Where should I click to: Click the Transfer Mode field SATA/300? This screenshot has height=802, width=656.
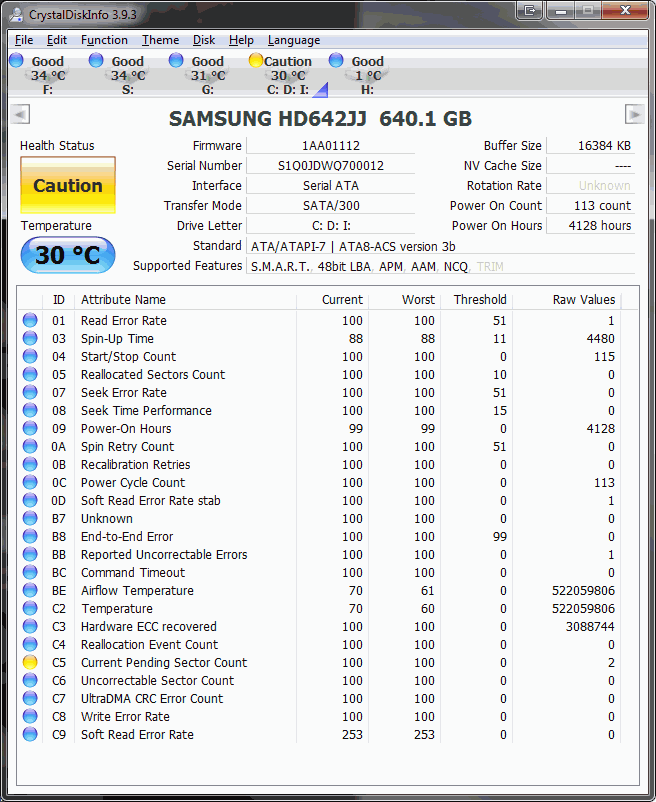331,206
